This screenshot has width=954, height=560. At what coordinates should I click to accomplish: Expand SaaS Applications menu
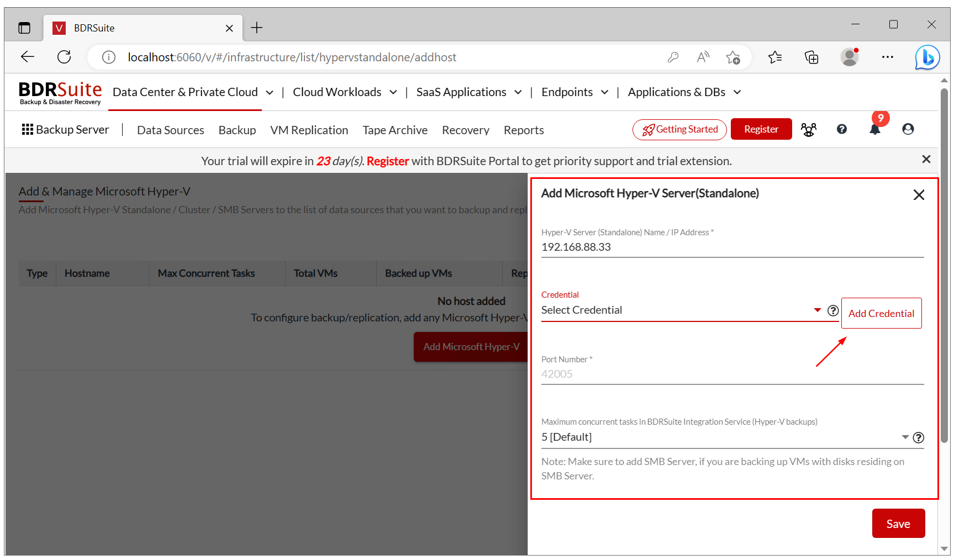[x=469, y=92]
